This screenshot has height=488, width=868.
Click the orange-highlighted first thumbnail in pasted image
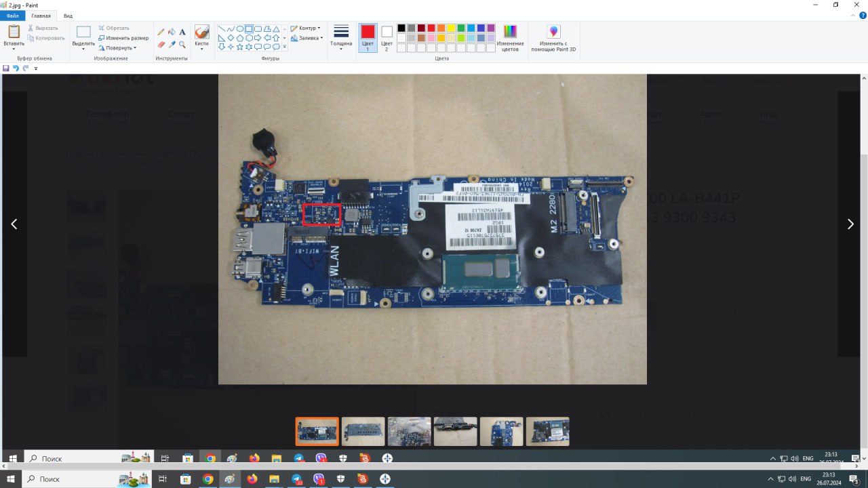(x=317, y=431)
